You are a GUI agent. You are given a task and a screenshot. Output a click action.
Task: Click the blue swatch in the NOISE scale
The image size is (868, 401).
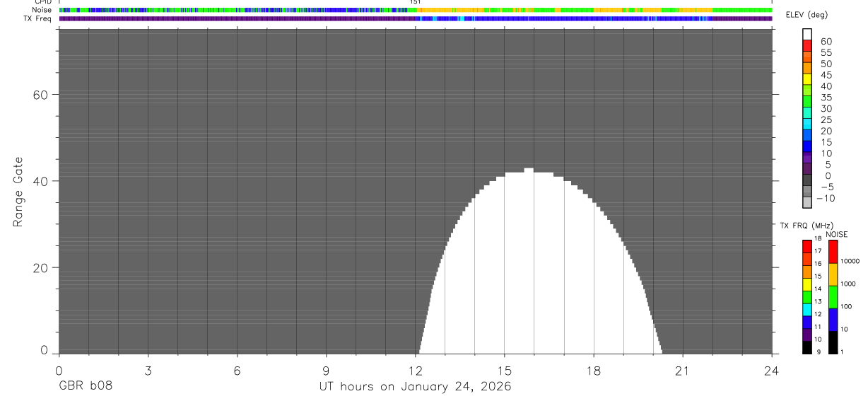(x=833, y=320)
